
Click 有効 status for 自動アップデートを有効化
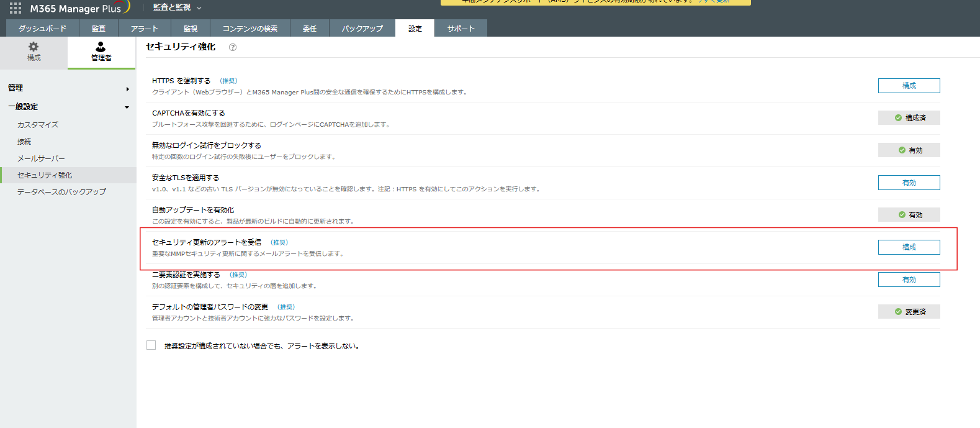tap(909, 215)
